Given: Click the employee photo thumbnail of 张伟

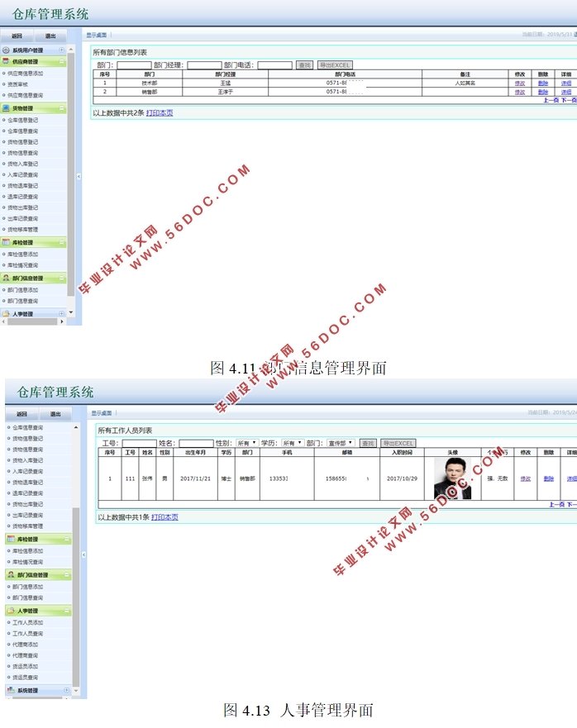Looking at the screenshot, I should pos(452,478).
